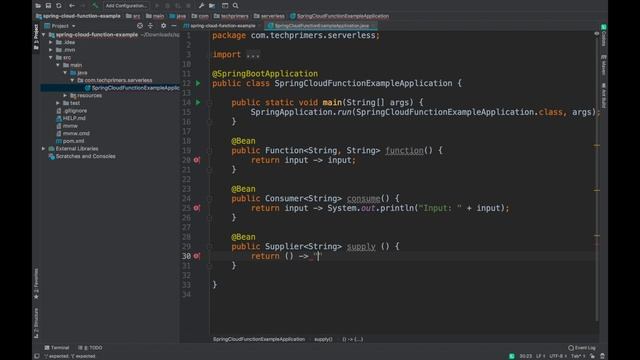Open the Structure side tool tab

click(36, 322)
